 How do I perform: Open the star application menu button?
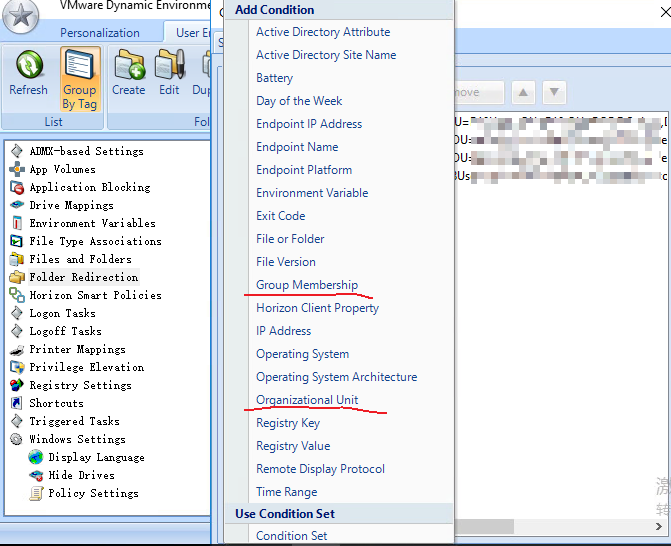(20, 15)
